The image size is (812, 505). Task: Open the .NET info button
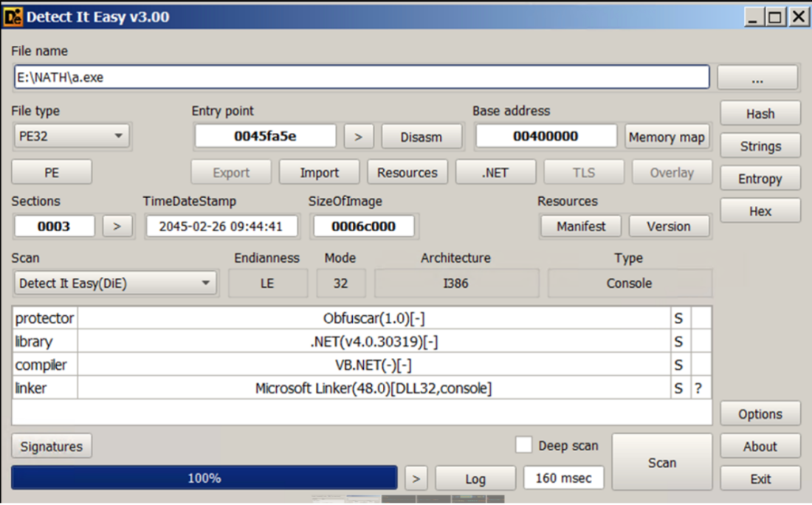pyautogui.click(x=495, y=173)
